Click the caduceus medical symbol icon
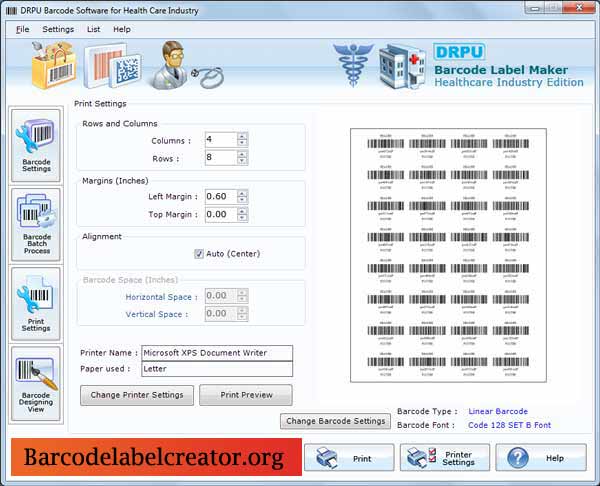 click(353, 64)
